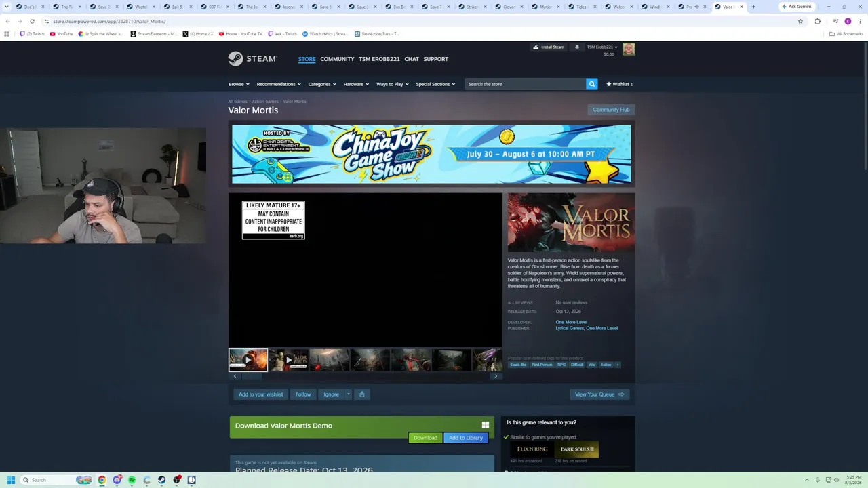Image resolution: width=868 pixels, height=488 pixels.
Task: Click the Add to Library button
Action: point(466,438)
